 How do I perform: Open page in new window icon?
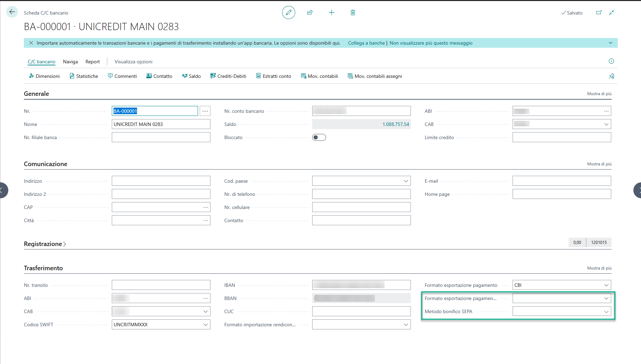pyautogui.click(x=599, y=12)
